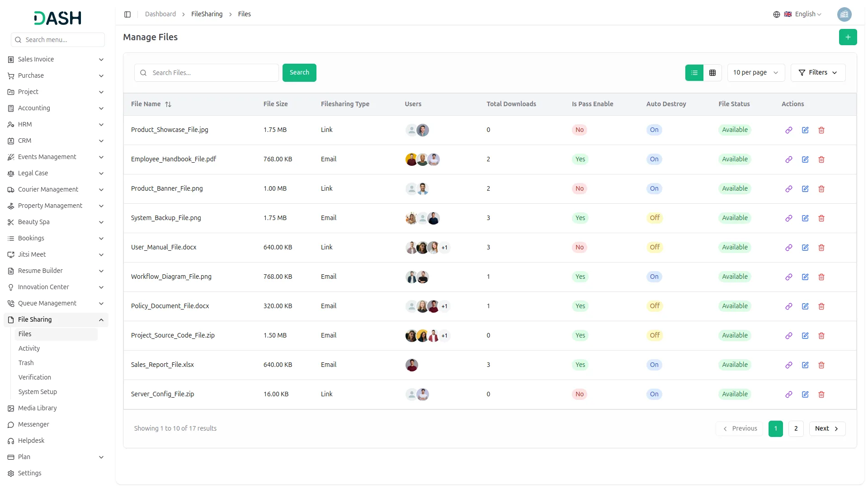The image size is (868, 488).
Task: Sort files by File Name column
Action: pos(168,104)
